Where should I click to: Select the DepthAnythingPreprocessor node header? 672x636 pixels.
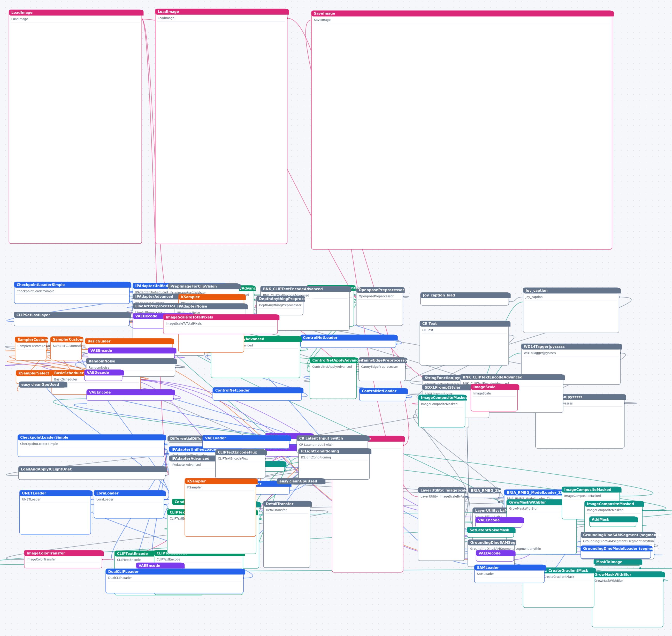pos(281,299)
